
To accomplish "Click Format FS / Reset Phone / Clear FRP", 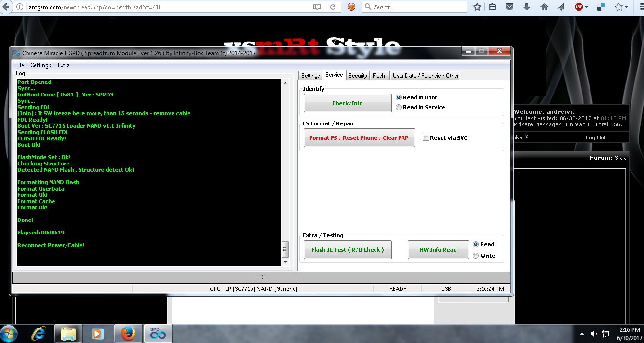I will tap(359, 138).
